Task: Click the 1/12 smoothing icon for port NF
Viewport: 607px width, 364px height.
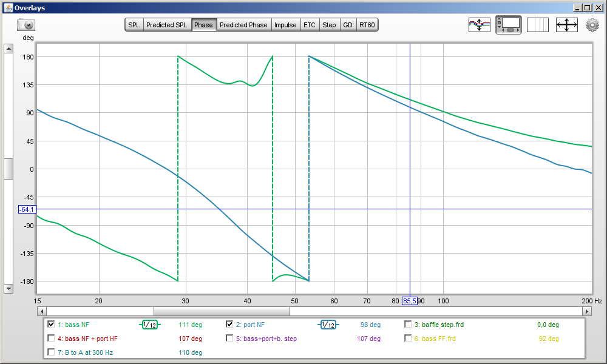Action: point(328,325)
